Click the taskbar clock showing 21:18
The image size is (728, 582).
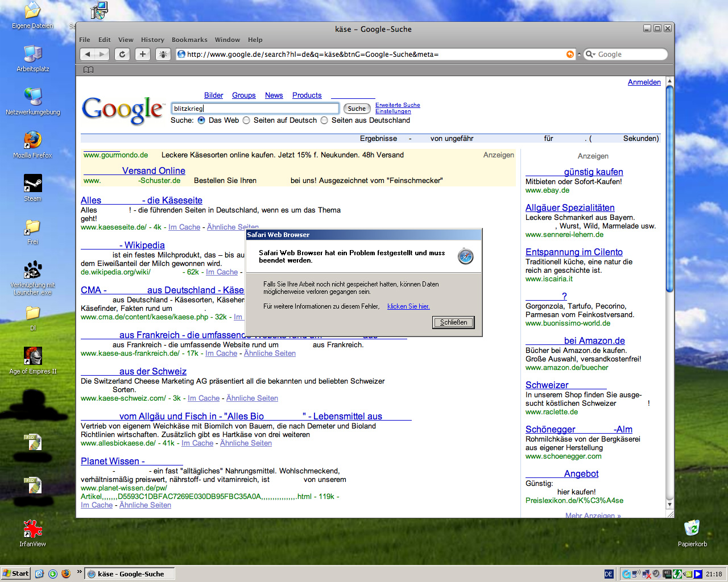pos(714,574)
